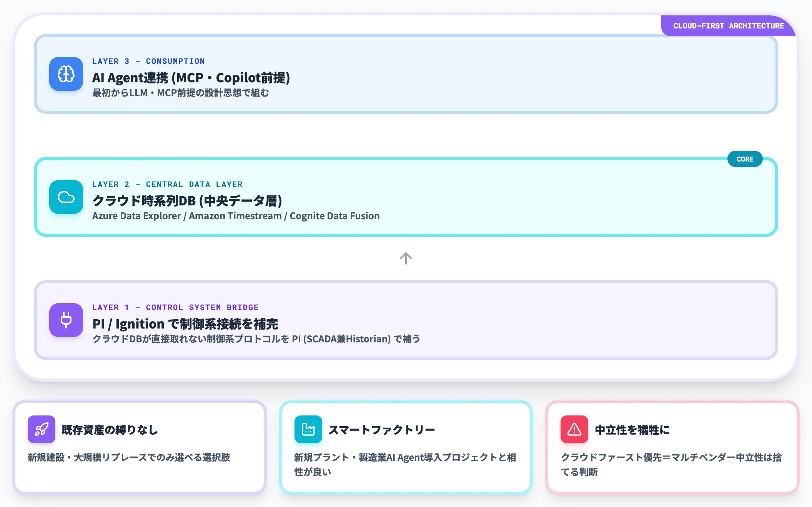Click the 中立性を犠牲に card heading
The image size is (812, 507).
632,430
